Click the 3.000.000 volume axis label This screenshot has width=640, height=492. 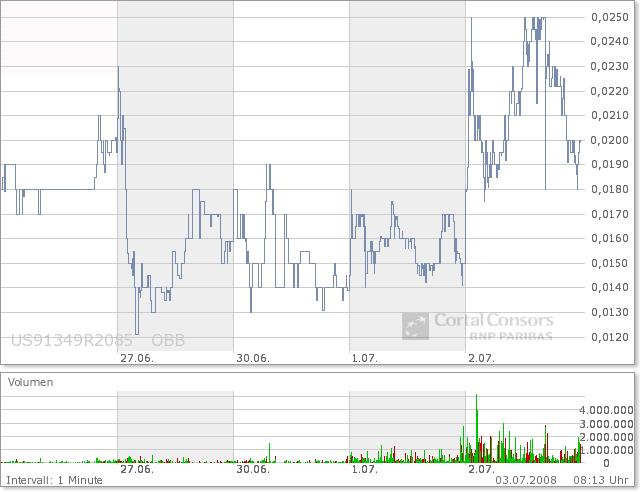click(x=606, y=424)
